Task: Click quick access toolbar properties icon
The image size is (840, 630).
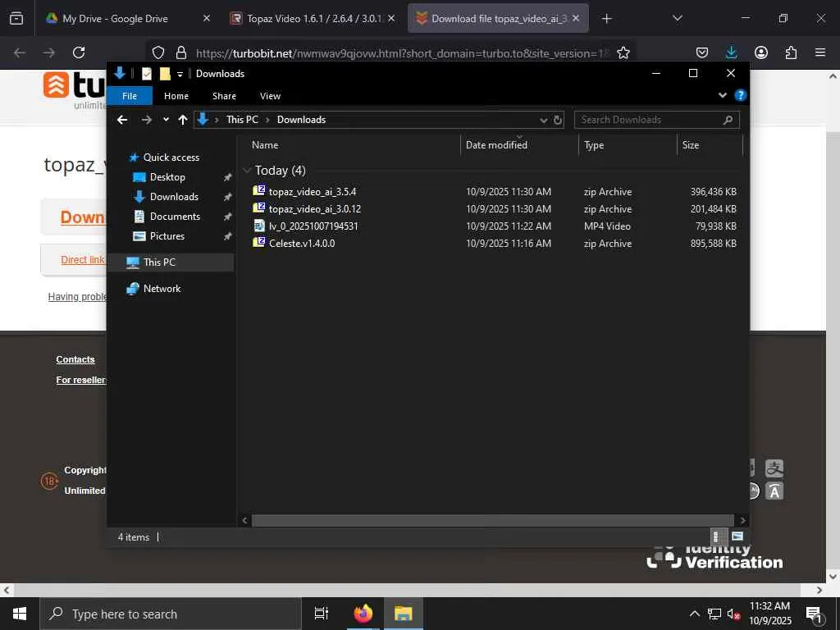Action: pos(146,73)
